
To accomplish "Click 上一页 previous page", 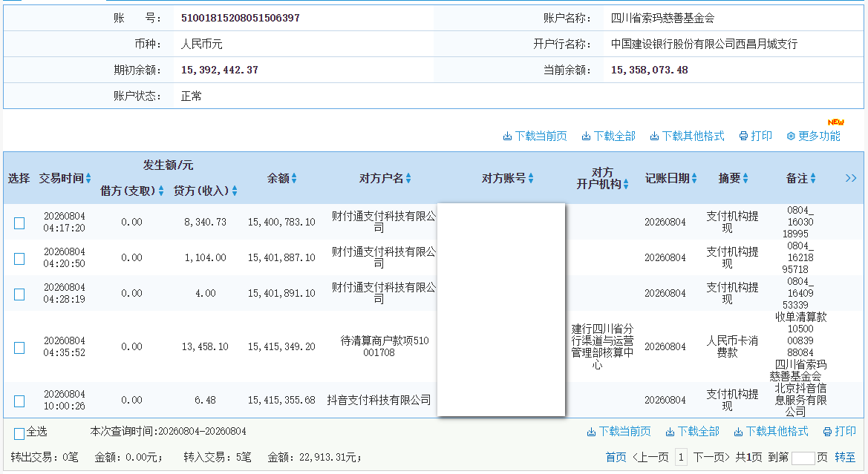I will coord(650,458).
